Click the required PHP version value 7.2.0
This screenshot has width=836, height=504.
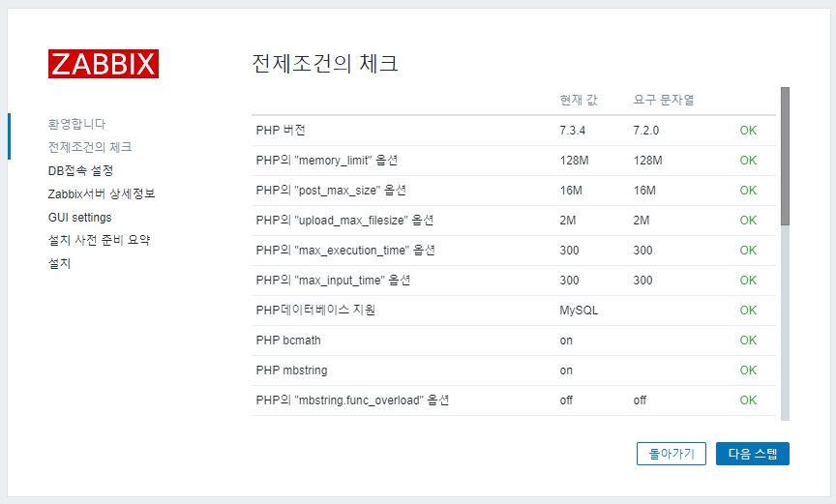[x=646, y=131]
